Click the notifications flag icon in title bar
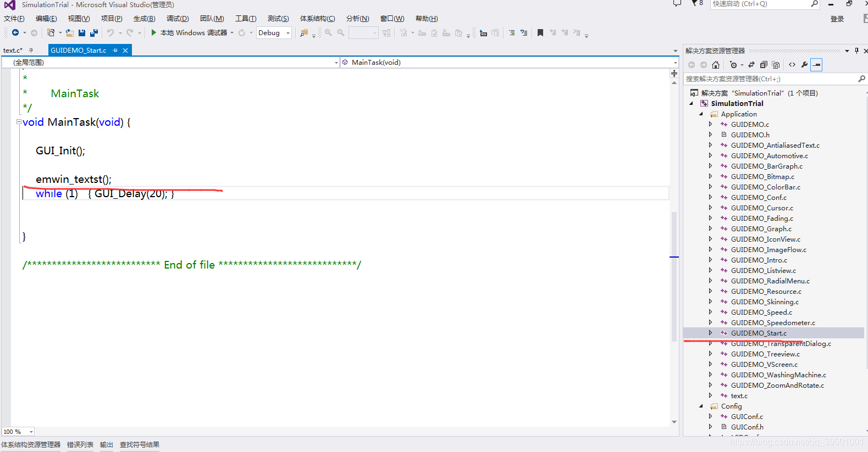 click(696, 3)
